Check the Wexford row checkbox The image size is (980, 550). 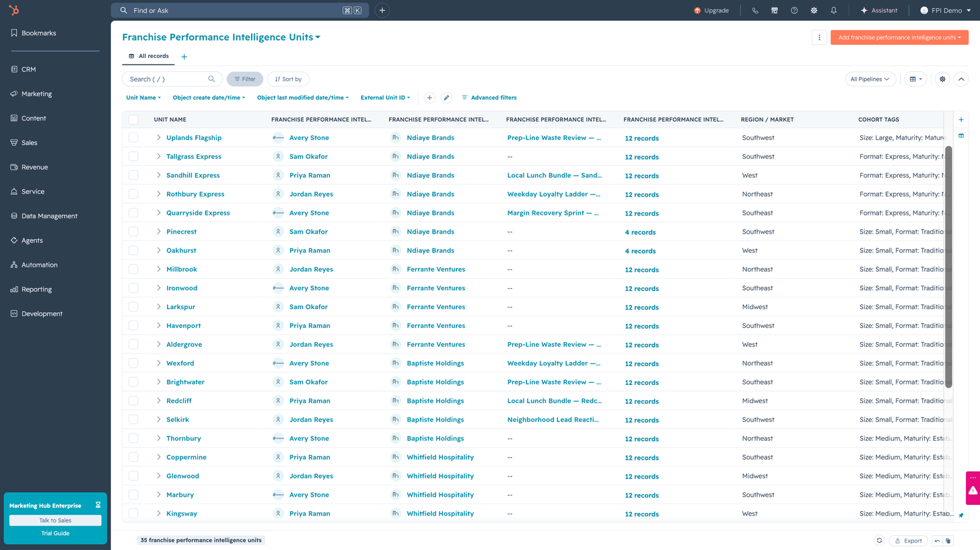133,364
